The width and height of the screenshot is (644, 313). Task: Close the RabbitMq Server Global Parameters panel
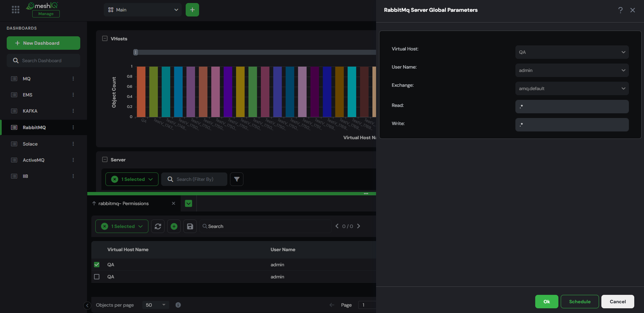[x=633, y=10]
